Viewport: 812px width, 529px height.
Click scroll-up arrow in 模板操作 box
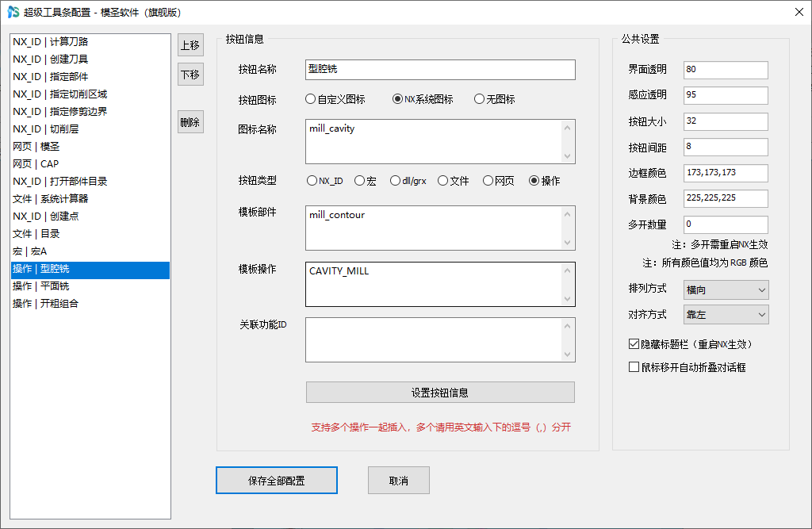click(568, 270)
